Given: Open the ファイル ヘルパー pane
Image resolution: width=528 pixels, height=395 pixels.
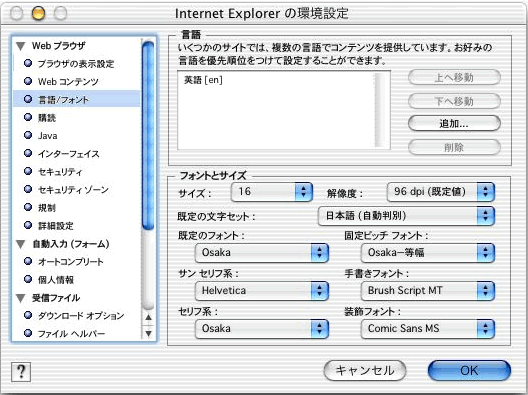Looking at the screenshot, I should tap(76, 334).
